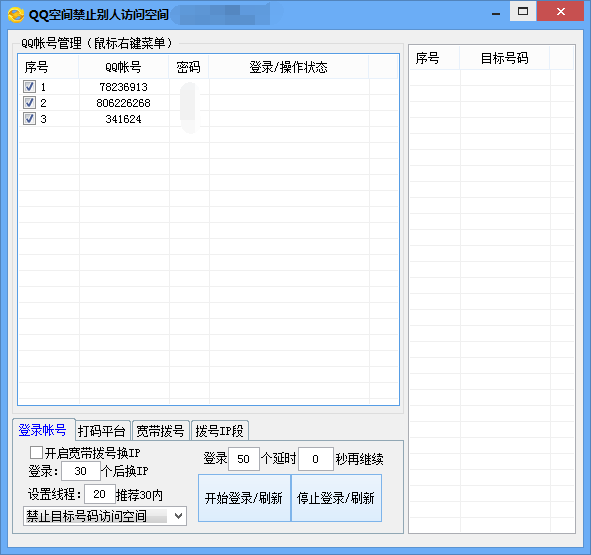Select QQ account 806226268
591x555 pixels.
click(123, 103)
